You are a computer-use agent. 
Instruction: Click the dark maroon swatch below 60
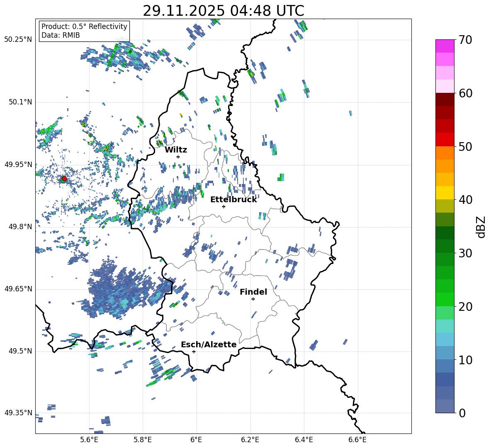coord(445,99)
